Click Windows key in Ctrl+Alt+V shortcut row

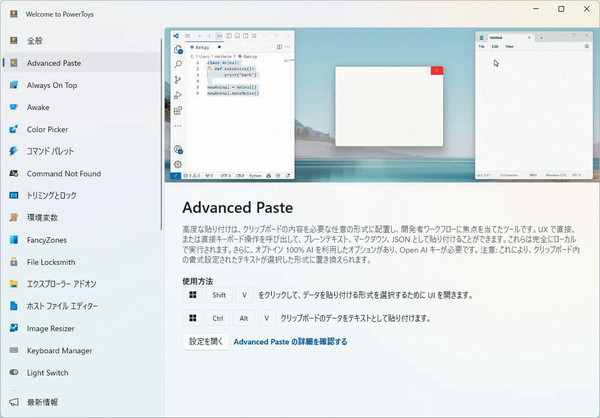tap(193, 318)
